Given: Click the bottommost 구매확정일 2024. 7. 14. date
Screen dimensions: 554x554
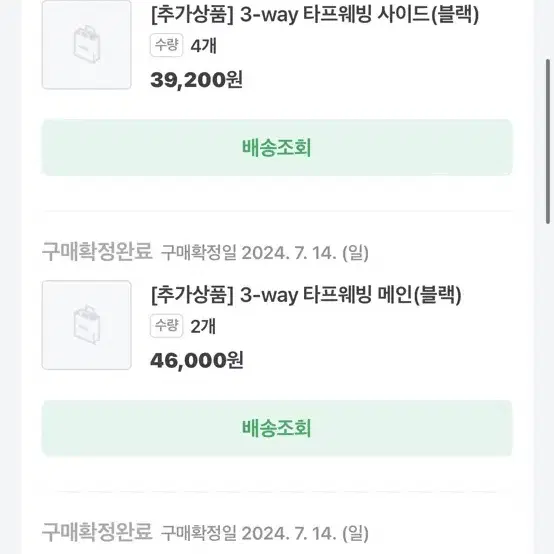Looking at the screenshot, I should 265,533.
